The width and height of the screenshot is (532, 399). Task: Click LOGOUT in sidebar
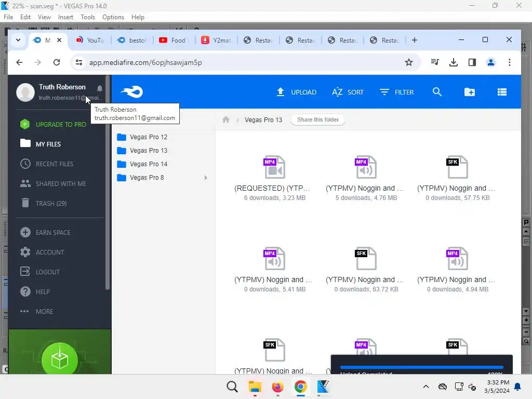(40, 272)
